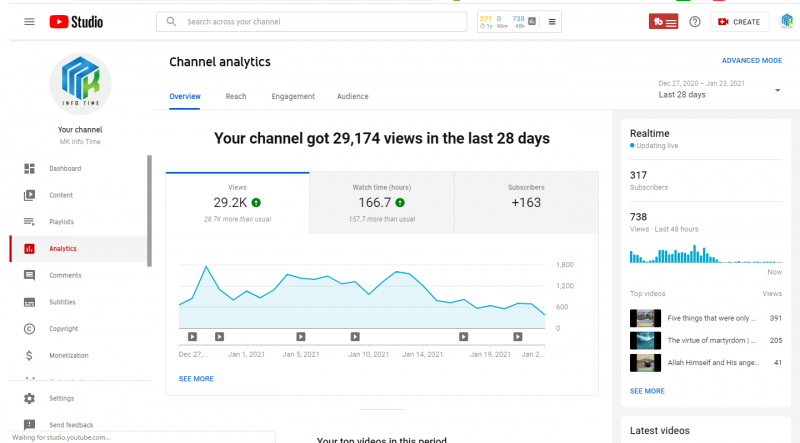Go to Subtitles in sidebar
The height and width of the screenshot is (443, 800).
[62, 302]
